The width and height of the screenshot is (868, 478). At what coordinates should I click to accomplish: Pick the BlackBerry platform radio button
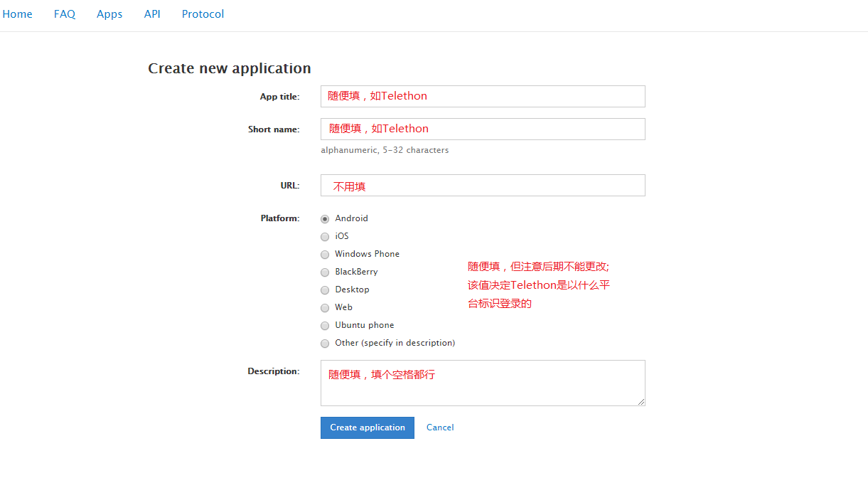[x=325, y=272]
